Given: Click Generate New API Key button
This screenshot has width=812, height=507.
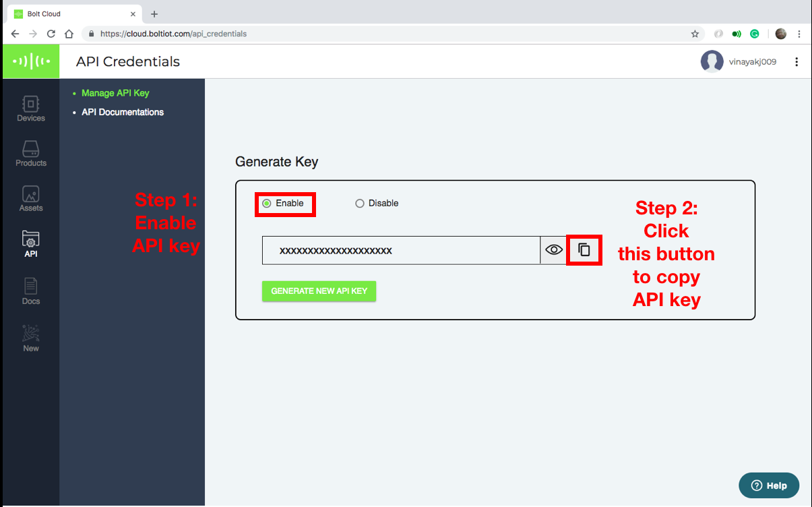Looking at the screenshot, I should pos(319,291).
